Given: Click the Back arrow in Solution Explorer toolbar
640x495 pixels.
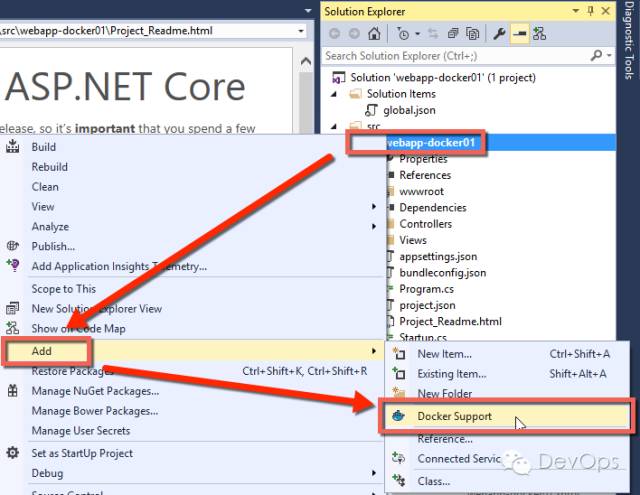Looking at the screenshot, I should pos(334,34).
